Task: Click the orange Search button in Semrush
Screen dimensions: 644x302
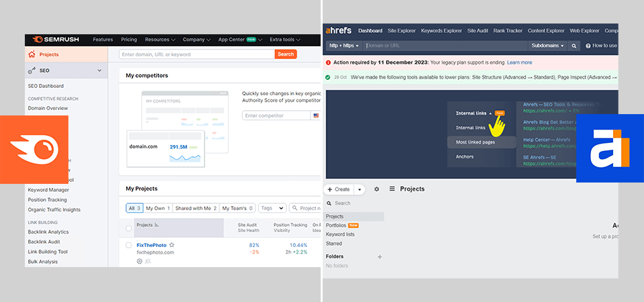Action: [x=286, y=54]
